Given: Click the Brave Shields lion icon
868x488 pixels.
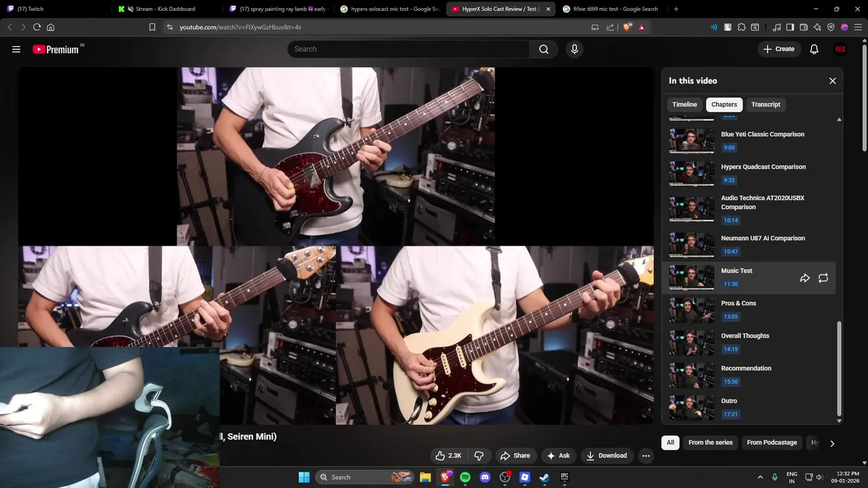Looking at the screenshot, I should 627,27.
